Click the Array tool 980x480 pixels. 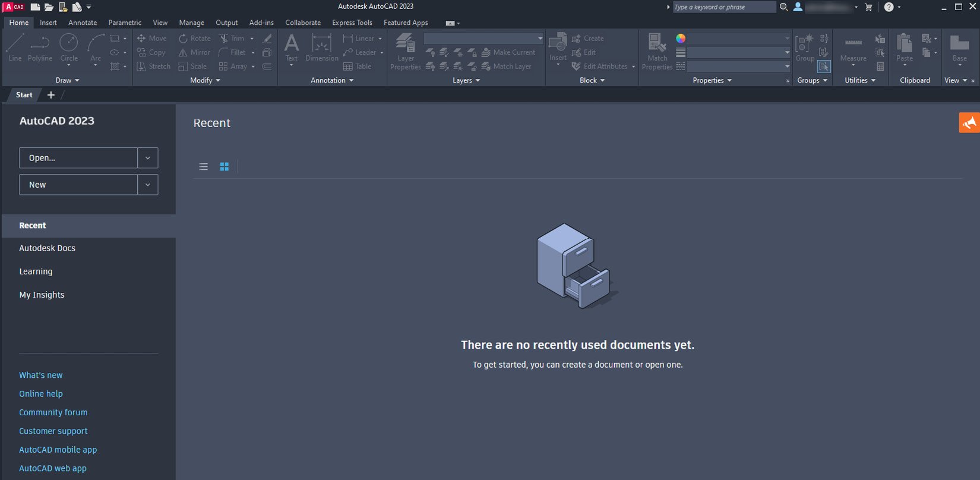pyautogui.click(x=233, y=67)
